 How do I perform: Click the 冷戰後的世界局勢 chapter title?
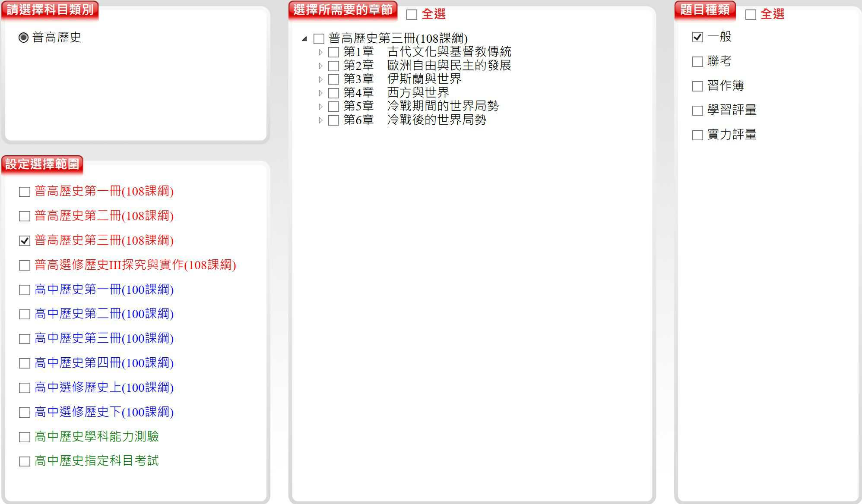point(437,120)
